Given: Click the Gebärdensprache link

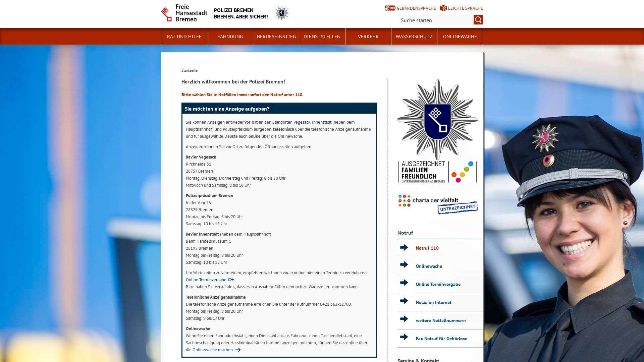Looking at the screenshot, I should [416, 8].
